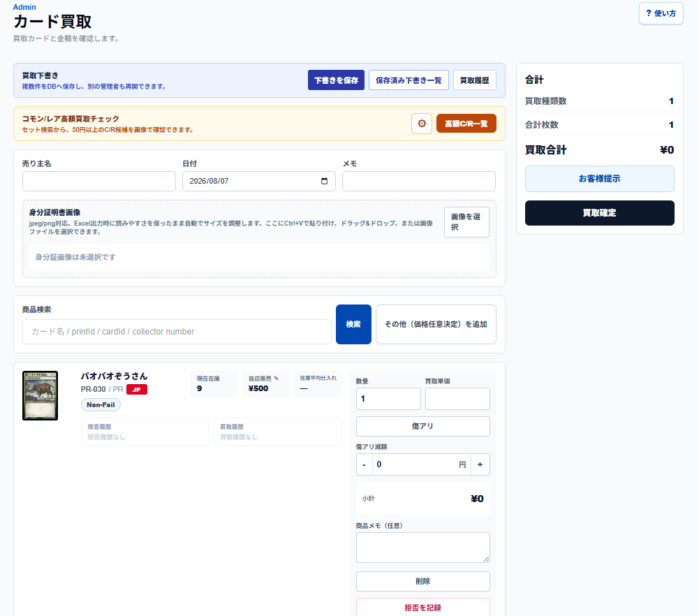Focus the 傷アリ減額 amount field
Screen dimensions: 699x616
pos(421,464)
